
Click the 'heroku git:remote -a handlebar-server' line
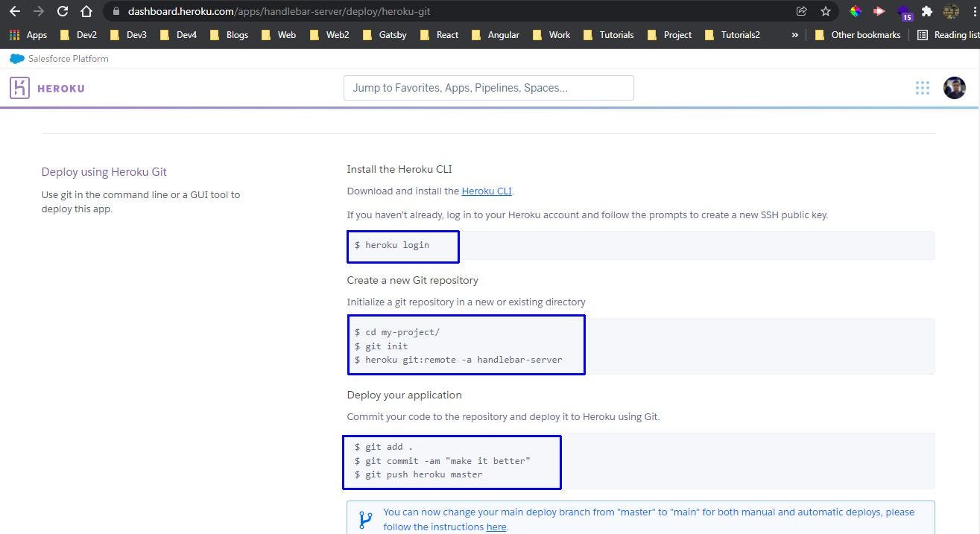pos(458,360)
